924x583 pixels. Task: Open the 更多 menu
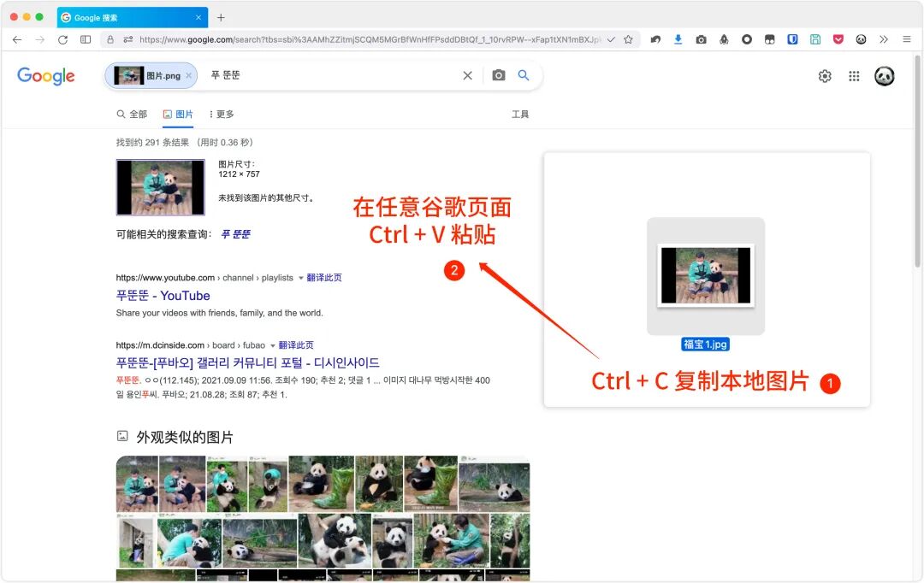point(221,115)
